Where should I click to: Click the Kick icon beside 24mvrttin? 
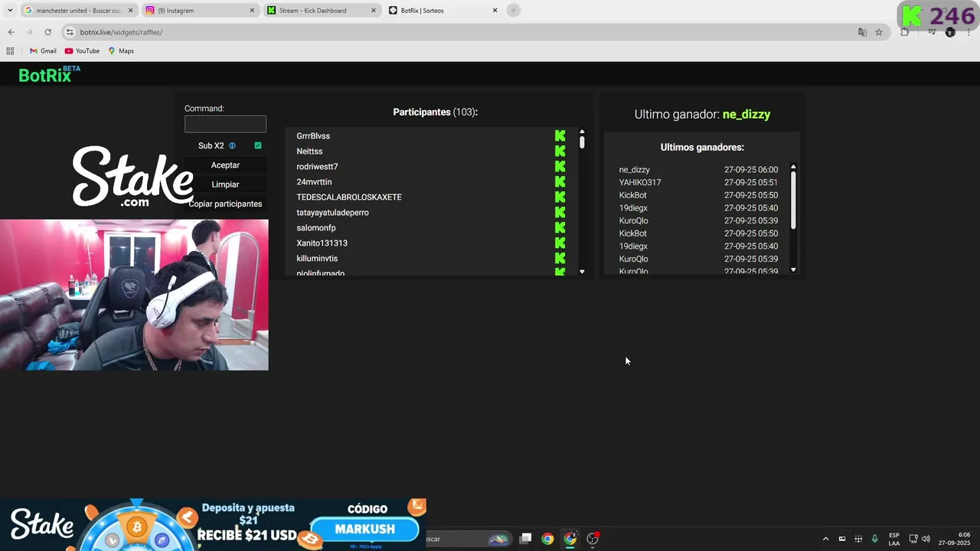coord(560,182)
